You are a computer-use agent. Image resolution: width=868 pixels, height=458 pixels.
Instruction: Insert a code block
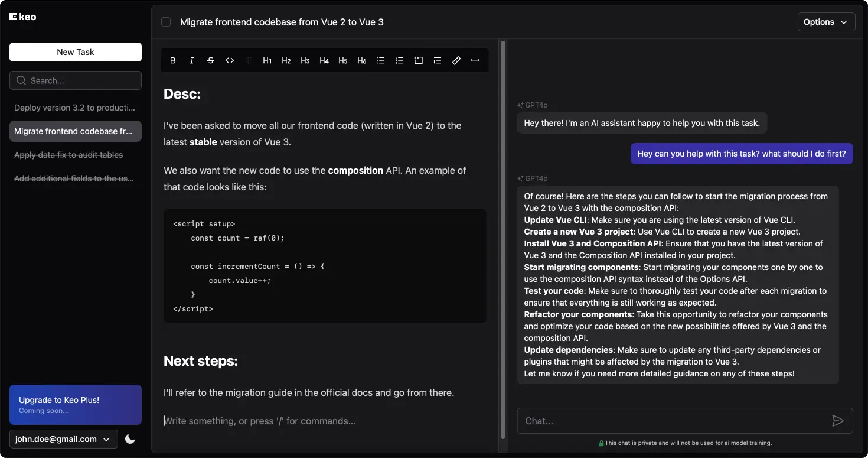[x=419, y=60]
